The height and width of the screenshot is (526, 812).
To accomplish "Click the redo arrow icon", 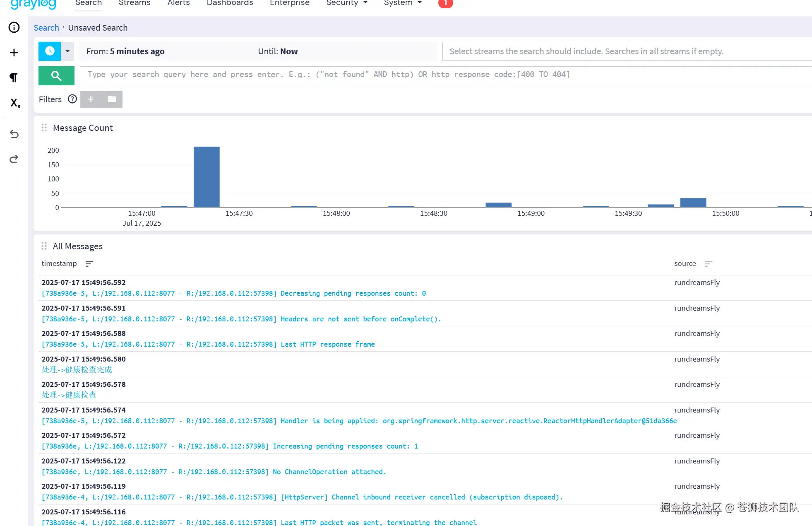I will click(x=14, y=159).
